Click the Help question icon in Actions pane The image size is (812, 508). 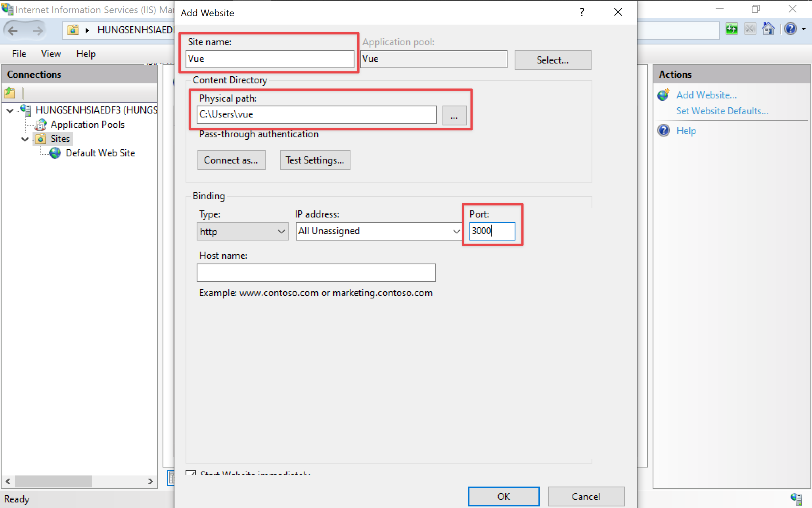(x=664, y=131)
